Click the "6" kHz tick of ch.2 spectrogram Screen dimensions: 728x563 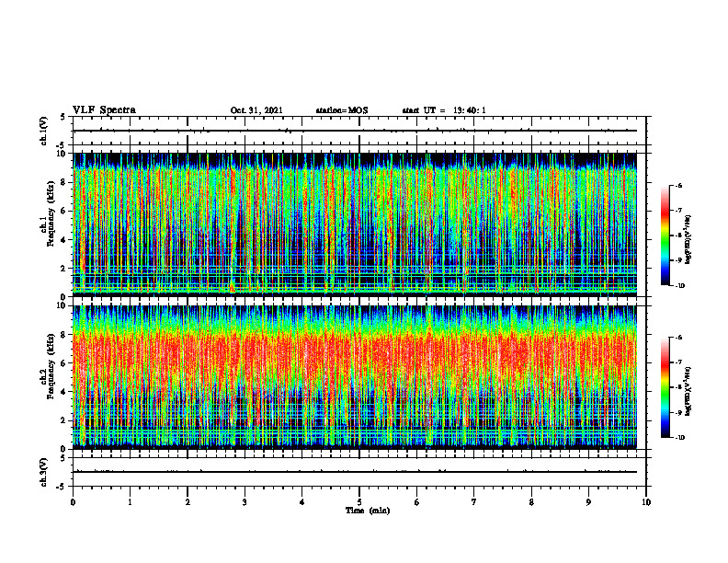click(63, 363)
